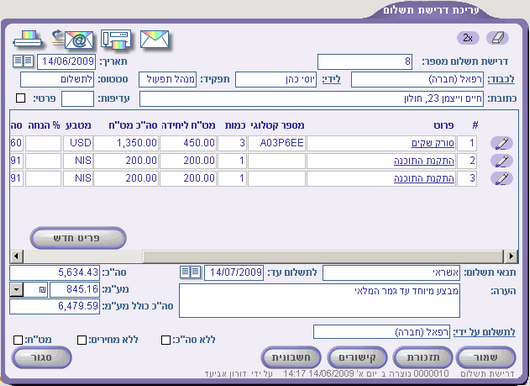
Task: Click the empty עדיפות priority field
Action: pyautogui.click(x=77, y=99)
